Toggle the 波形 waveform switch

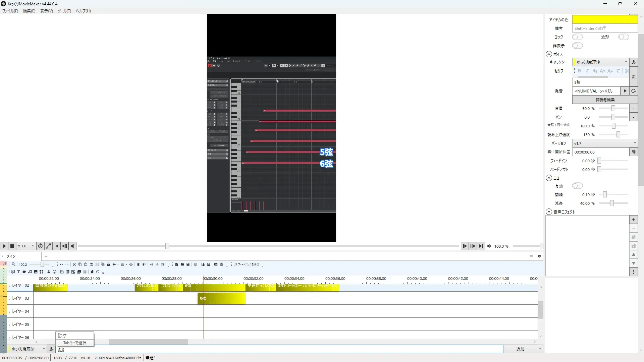623,37
